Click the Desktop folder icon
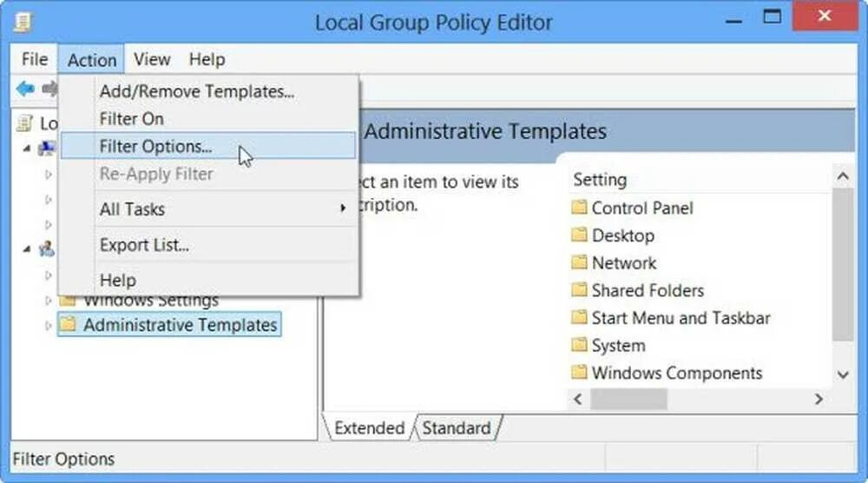 [580, 235]
